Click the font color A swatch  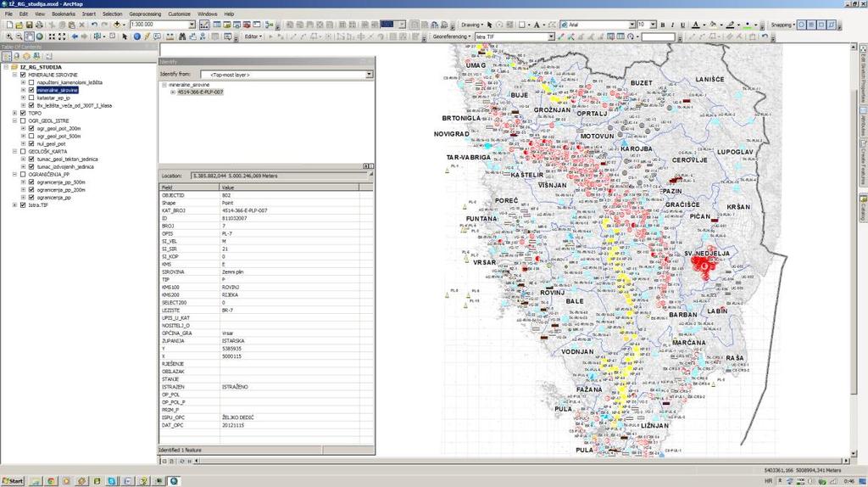(696, 25)
